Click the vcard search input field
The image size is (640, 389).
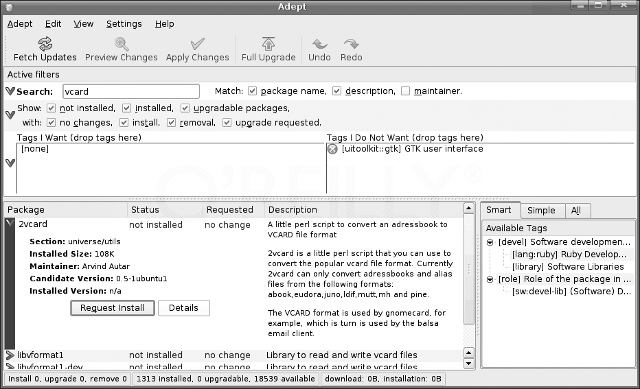[131, 91]
